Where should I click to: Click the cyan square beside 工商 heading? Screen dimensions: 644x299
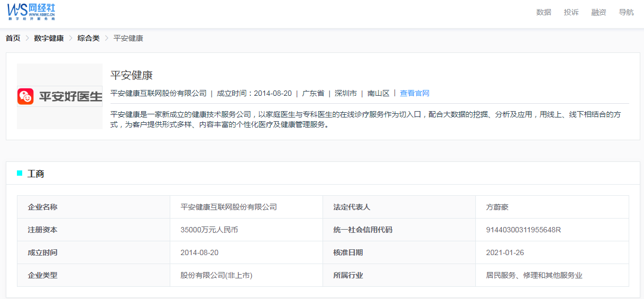(20, 173)
